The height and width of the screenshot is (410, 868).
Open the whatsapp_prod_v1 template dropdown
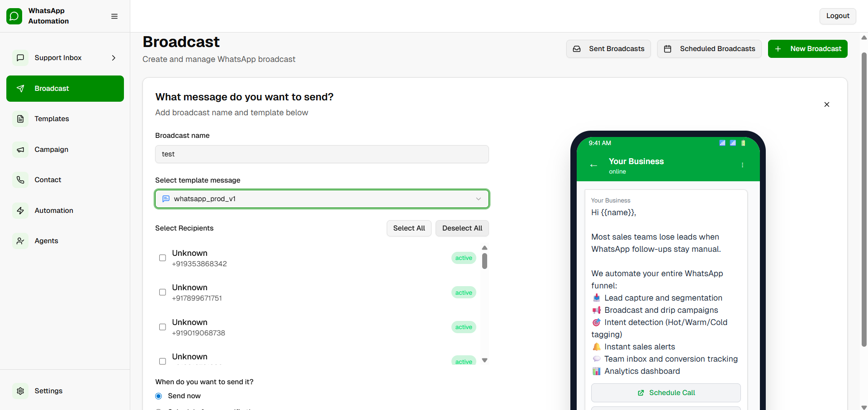point(322,199)
